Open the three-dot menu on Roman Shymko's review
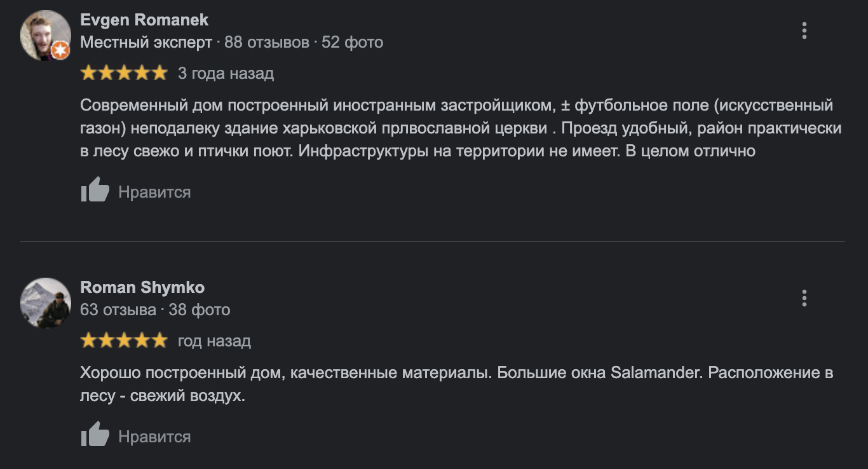868x469 pixels. [804, 298]
